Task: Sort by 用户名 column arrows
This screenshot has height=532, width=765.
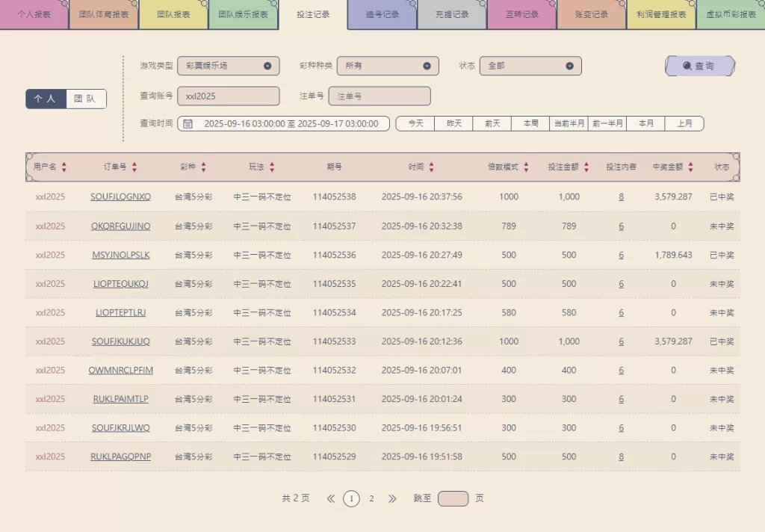Action: tap(64, 167)
